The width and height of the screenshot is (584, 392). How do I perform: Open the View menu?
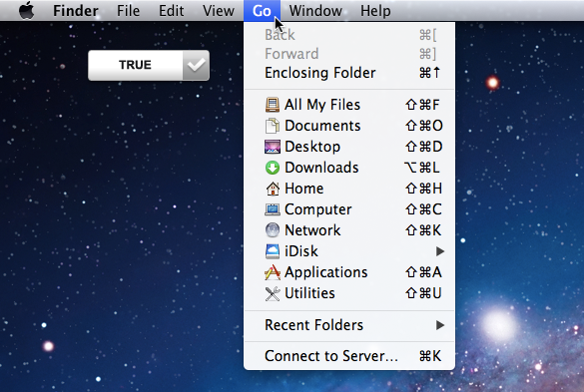[219, 10]
